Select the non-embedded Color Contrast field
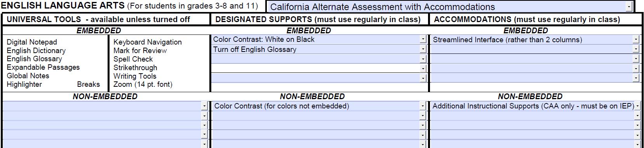Viewport: 644px width, 148px height. coord(316,106)
